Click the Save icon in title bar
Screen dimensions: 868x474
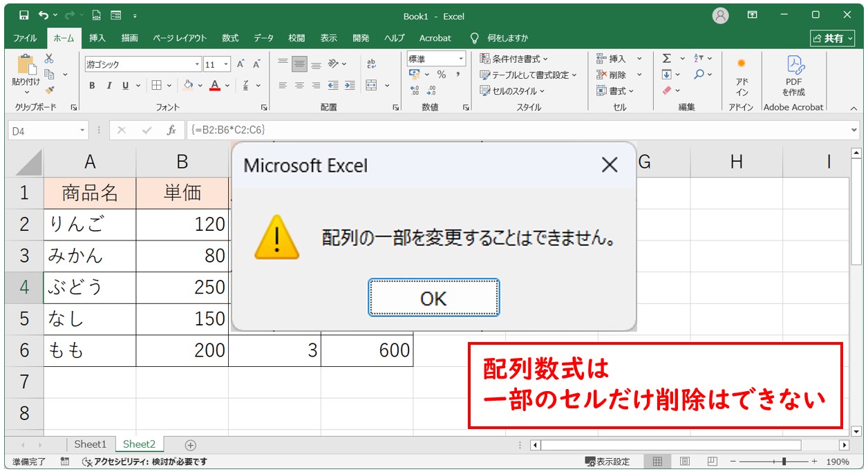click(24, 15)
